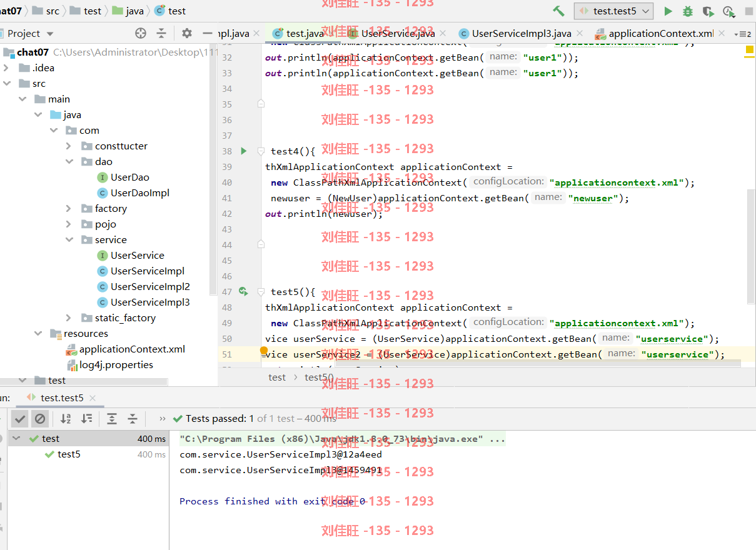Screen dimensions: 756x550
Task: Expand the .idea folder
Action: 6,68
